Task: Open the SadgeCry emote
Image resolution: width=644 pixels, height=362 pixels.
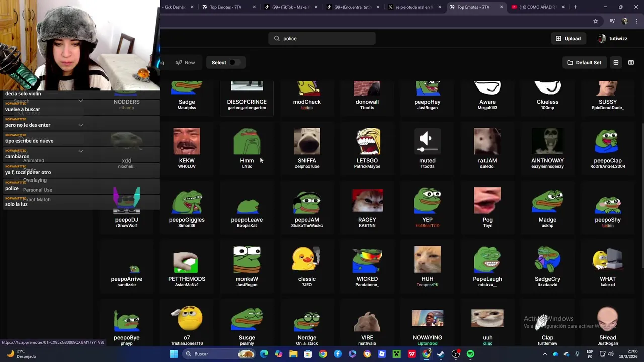Action: click(547, 266)
